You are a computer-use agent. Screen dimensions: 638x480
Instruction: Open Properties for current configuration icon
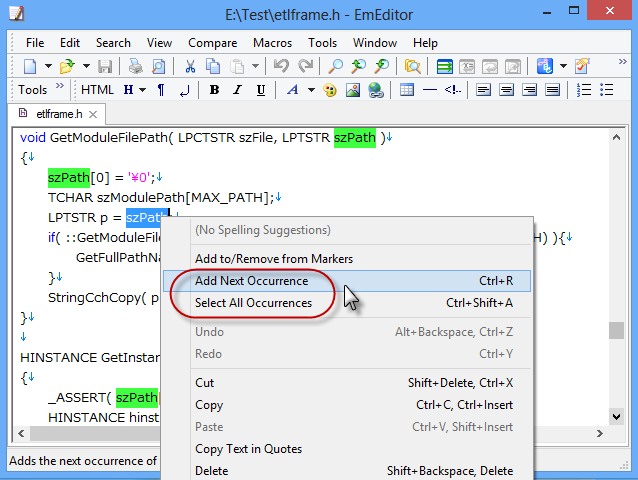click(582, 66)
